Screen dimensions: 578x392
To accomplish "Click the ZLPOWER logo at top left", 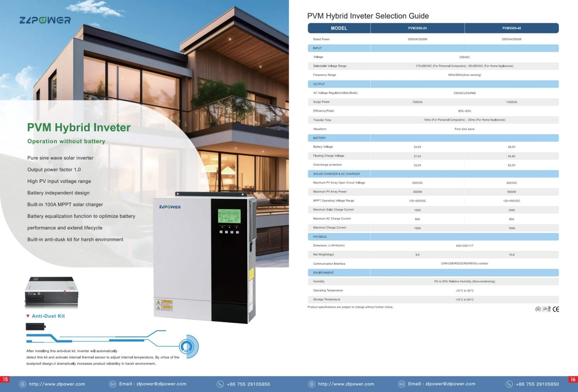I will (45, 20).
